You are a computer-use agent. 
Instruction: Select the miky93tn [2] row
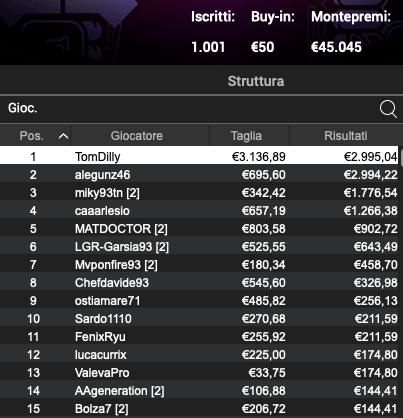199,193
